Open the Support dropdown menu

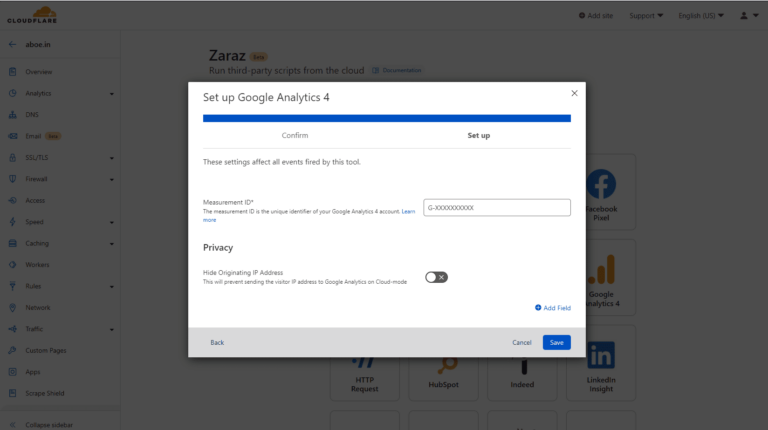coord(646,16)
